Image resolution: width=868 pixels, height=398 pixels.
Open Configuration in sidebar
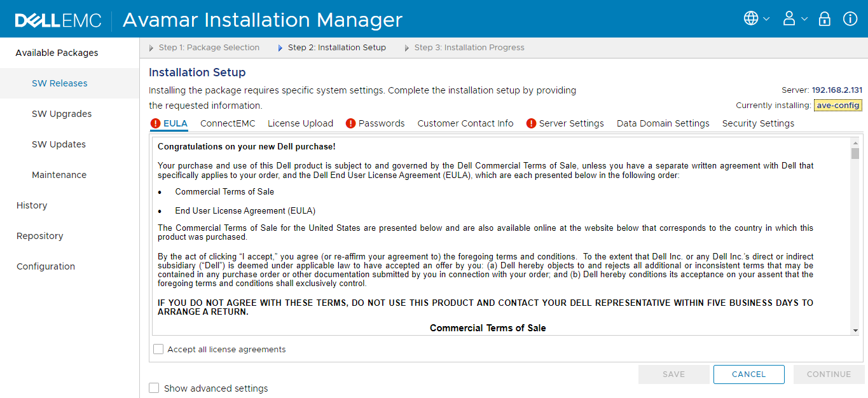coord(46,266)
